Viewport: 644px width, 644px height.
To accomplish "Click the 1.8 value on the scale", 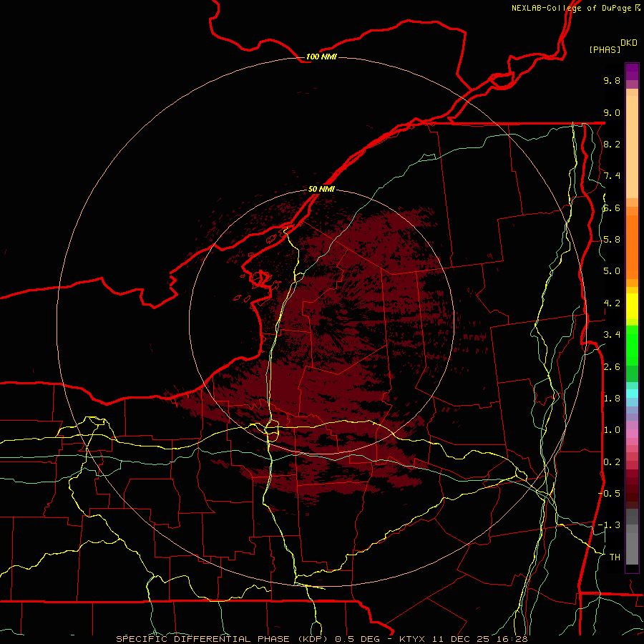I will click(612, 399).
